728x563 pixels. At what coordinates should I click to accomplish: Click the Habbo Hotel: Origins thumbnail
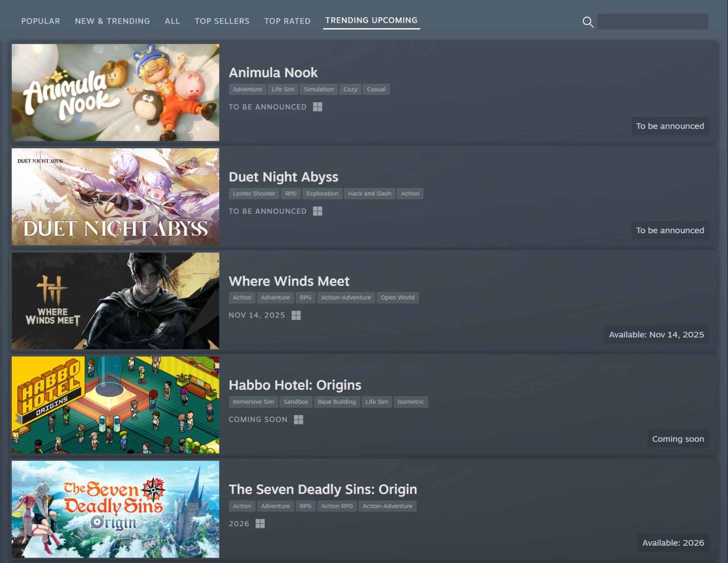115,405
